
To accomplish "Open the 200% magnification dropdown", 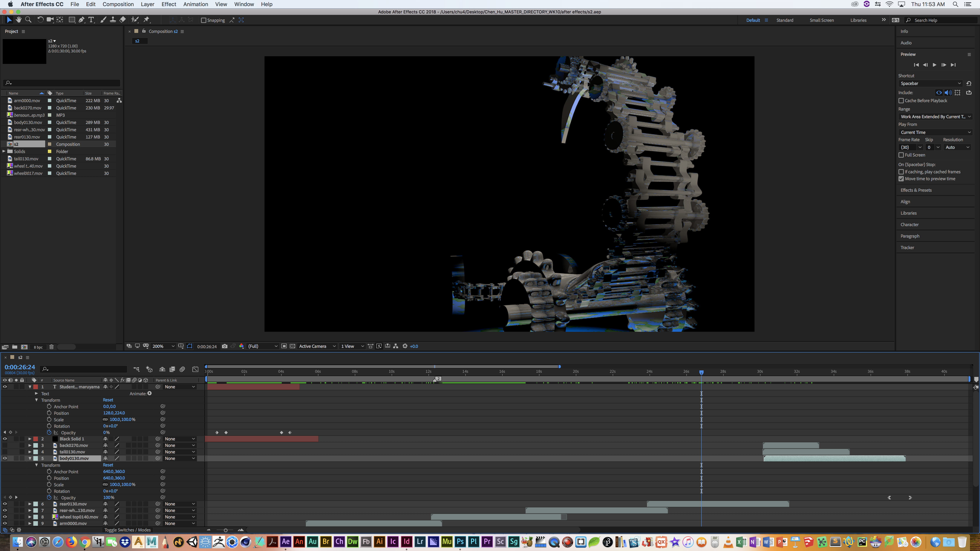I will [x=163, y=346].
